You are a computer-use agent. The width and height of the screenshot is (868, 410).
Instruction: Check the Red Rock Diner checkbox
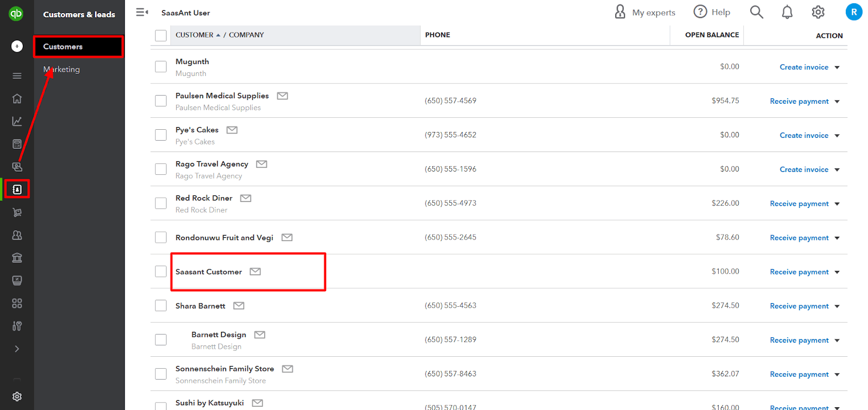pos(161,203)
